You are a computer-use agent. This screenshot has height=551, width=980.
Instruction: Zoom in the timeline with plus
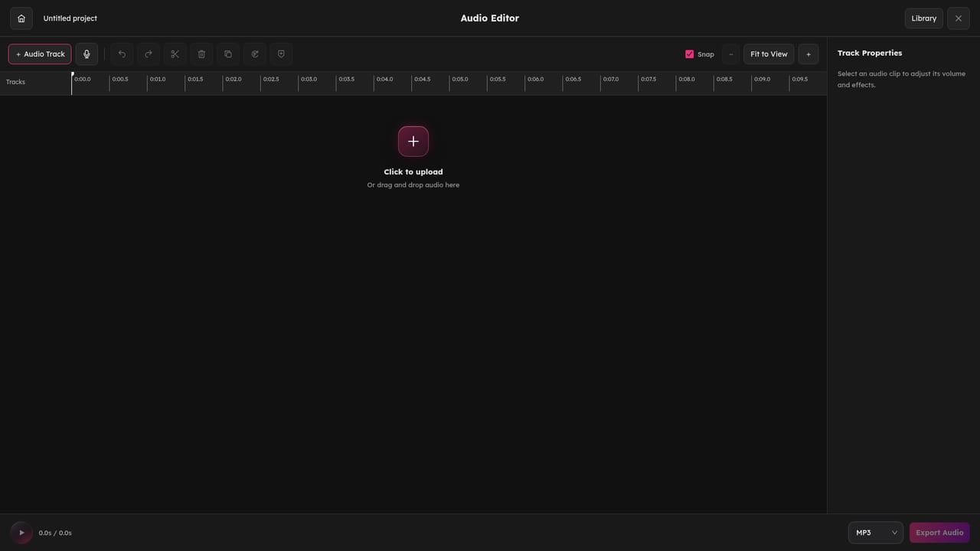(x=808, y=54)
